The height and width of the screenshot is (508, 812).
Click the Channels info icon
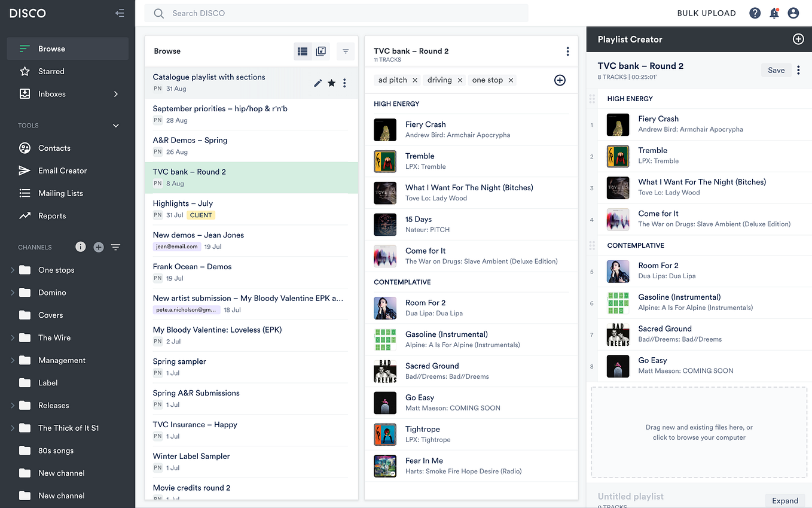(x=81, y=247)
